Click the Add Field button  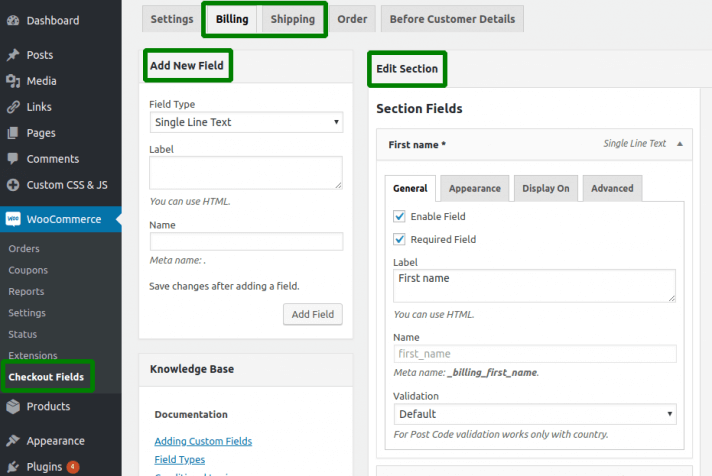coord(312,314)
